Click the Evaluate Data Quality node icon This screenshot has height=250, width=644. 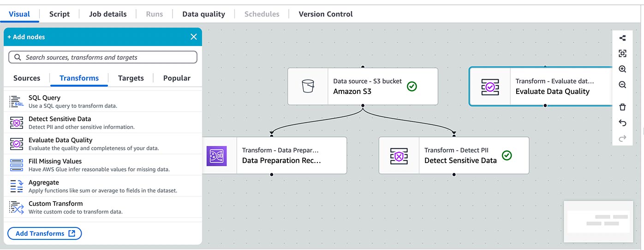(490, 87)
